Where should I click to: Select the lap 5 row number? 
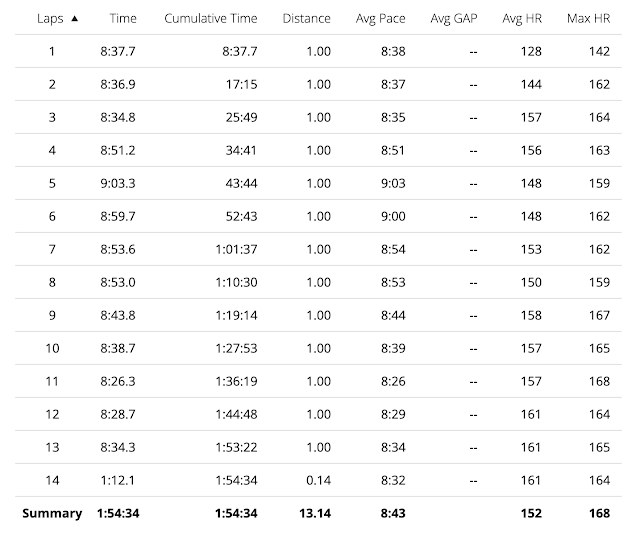click(x=52, y=183)
